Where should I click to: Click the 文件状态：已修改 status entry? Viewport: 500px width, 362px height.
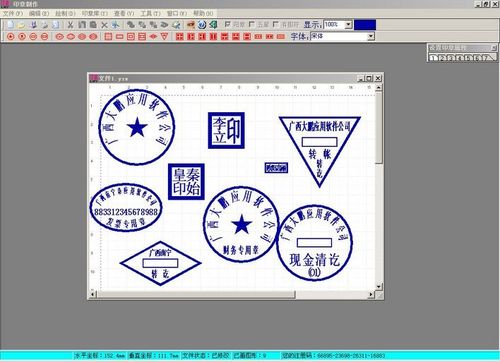point(206,356)
